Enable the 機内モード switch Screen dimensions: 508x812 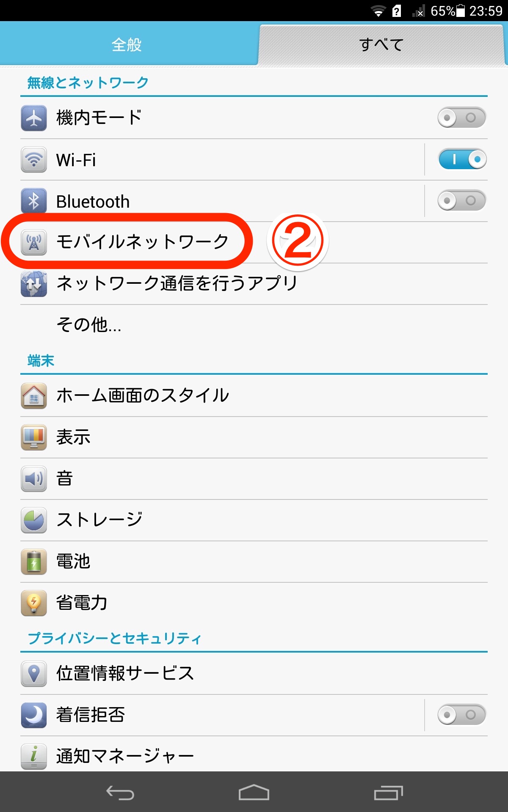click(461, 118)
